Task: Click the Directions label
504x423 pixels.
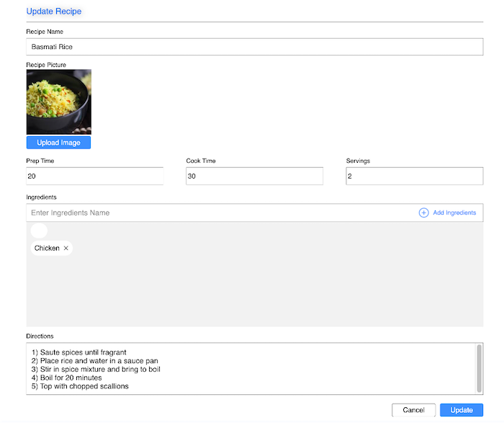Action: pos(40,336)
